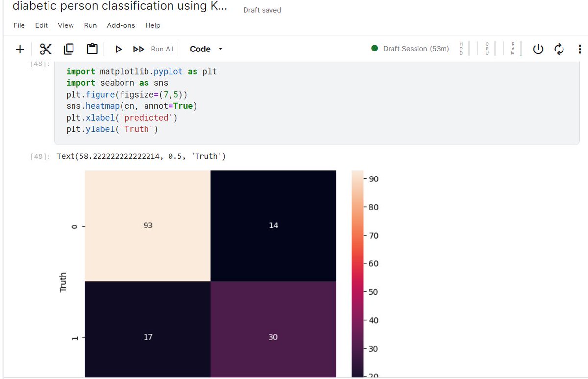Click the import seaborn as sns line
The image size is (588, 379).
117,83
